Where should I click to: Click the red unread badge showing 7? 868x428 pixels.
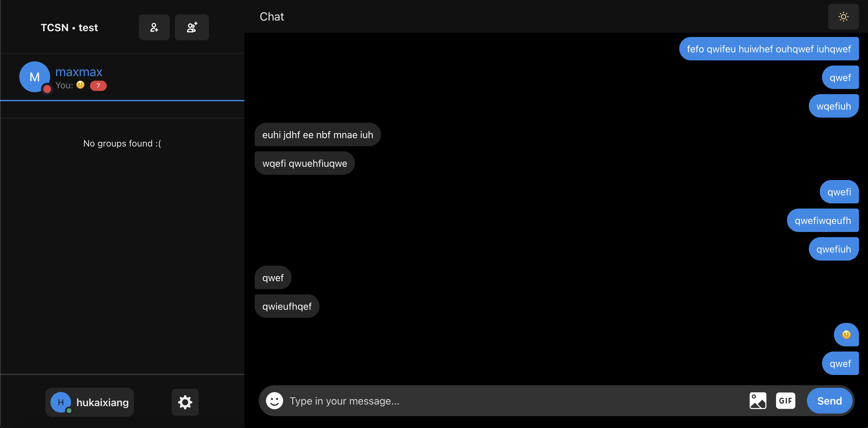[x=98, y=86]
